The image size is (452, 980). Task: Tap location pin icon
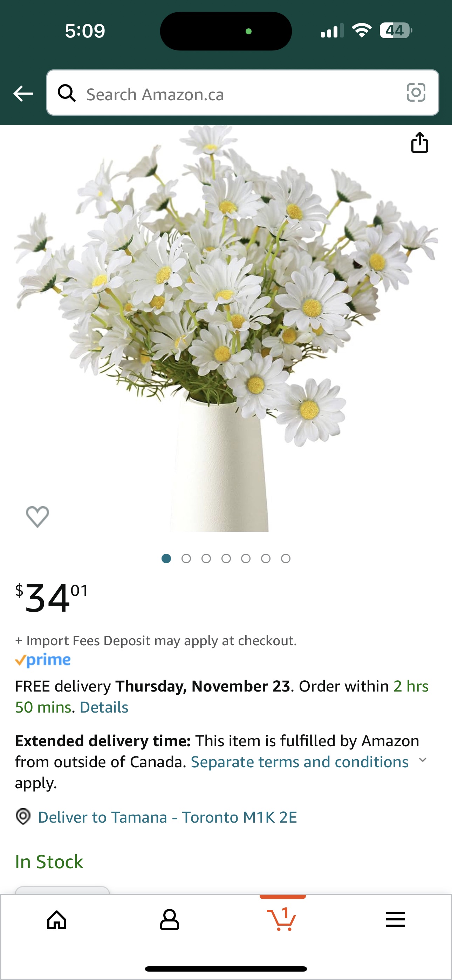(x=23, y=816)
